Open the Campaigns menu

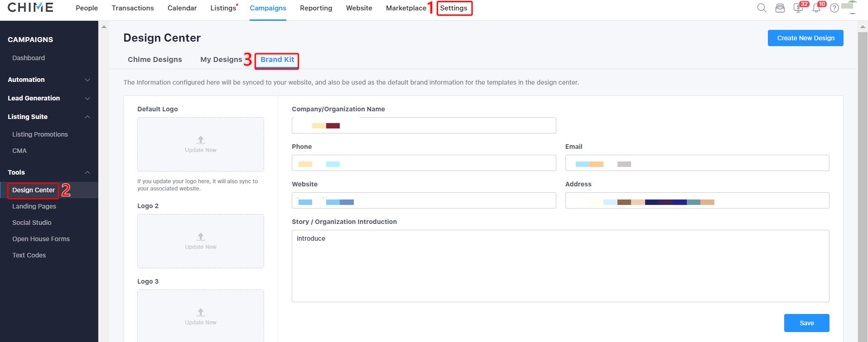tap(268, 8)
